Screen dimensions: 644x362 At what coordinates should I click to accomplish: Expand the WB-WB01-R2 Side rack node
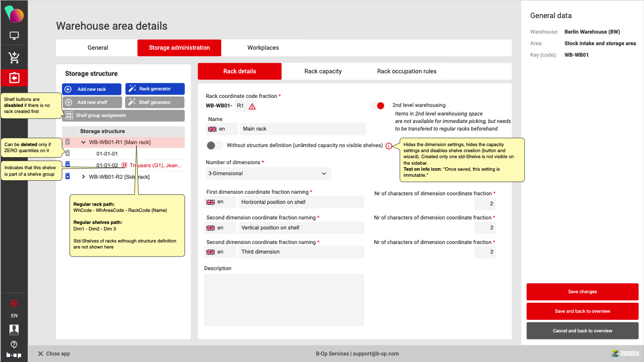click(83, 177)
